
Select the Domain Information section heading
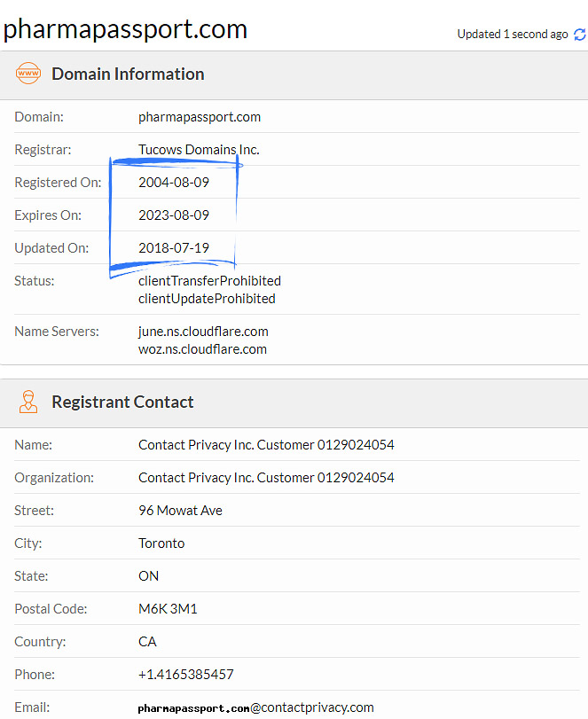[x=128, y=74]
